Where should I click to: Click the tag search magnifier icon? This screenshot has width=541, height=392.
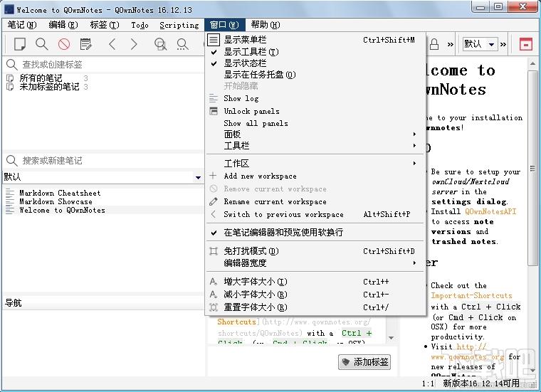tap(11, 65)
